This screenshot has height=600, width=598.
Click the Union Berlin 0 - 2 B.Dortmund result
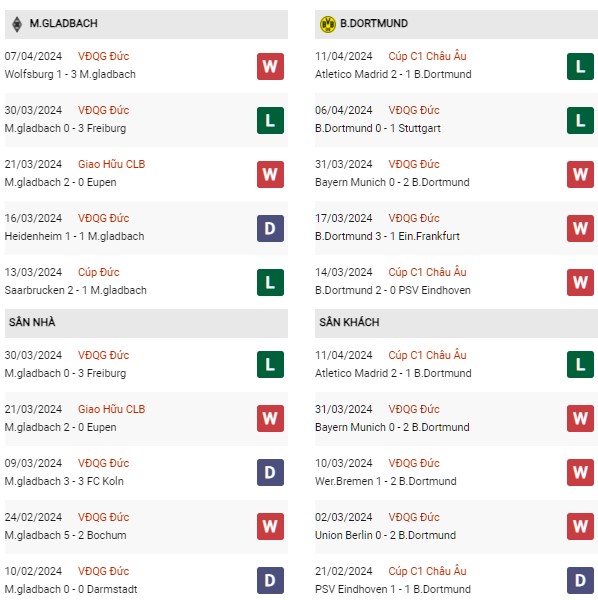coord(385,535)
